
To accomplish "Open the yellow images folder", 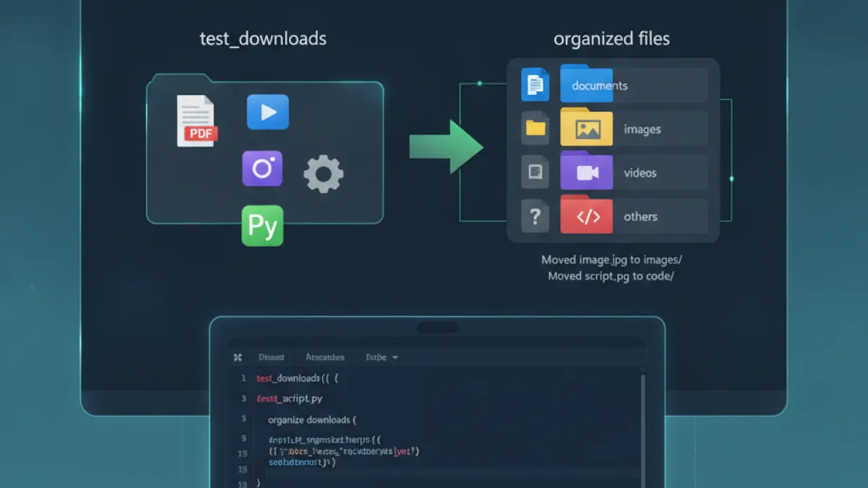I will (x=587, y=127).
